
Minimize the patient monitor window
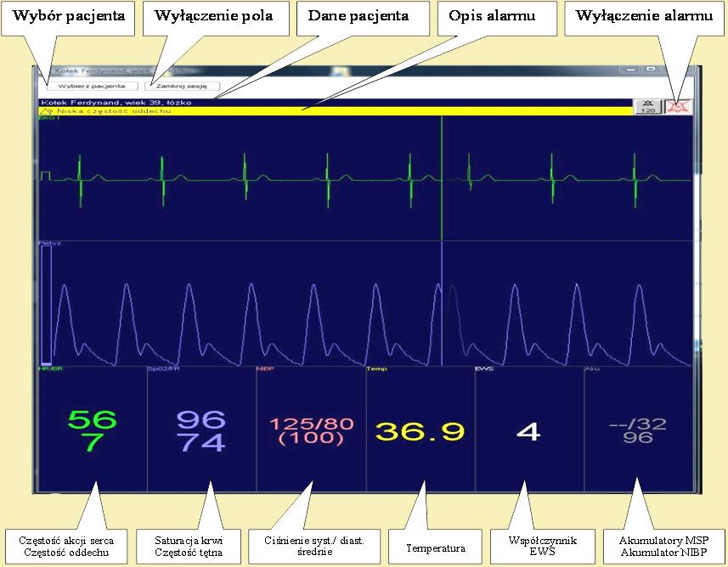coord(630,70)
